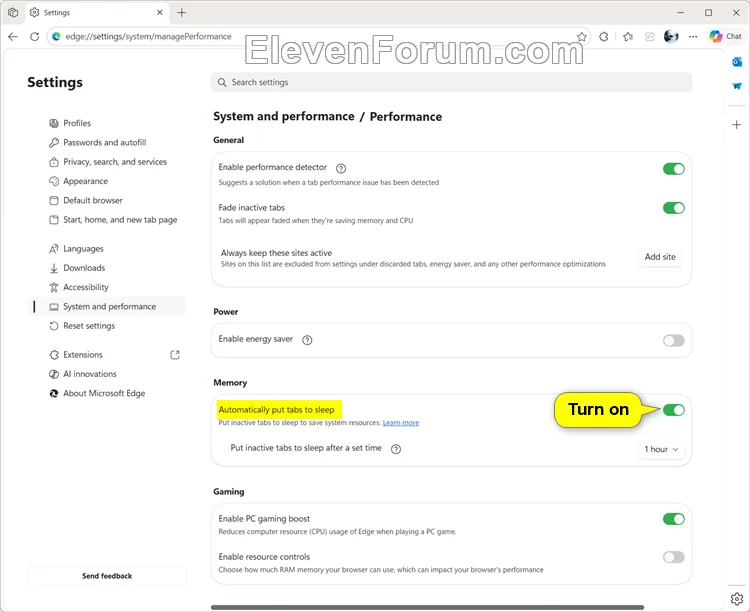Viewport: 750px width, 612px height.
Task: Close the Settings tab
Action: [160, 12]
